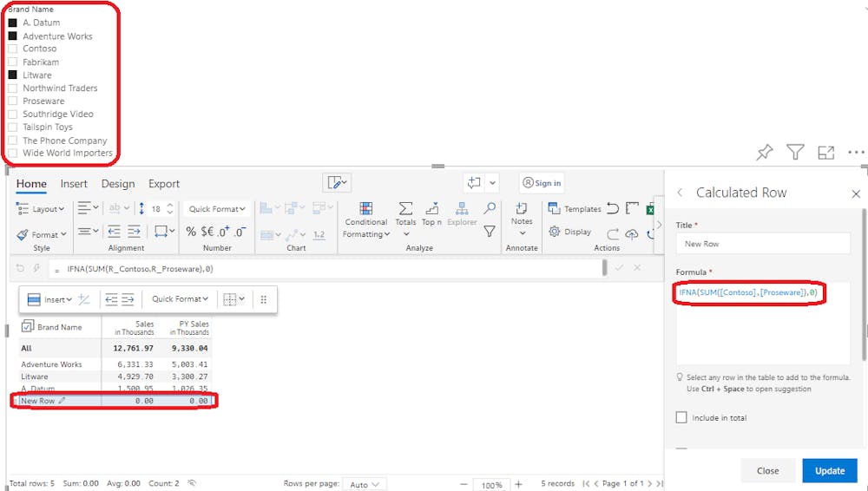868x491 pixels.
Task: Switch to the Export ribbon tab
Action: tap(164, 184)
